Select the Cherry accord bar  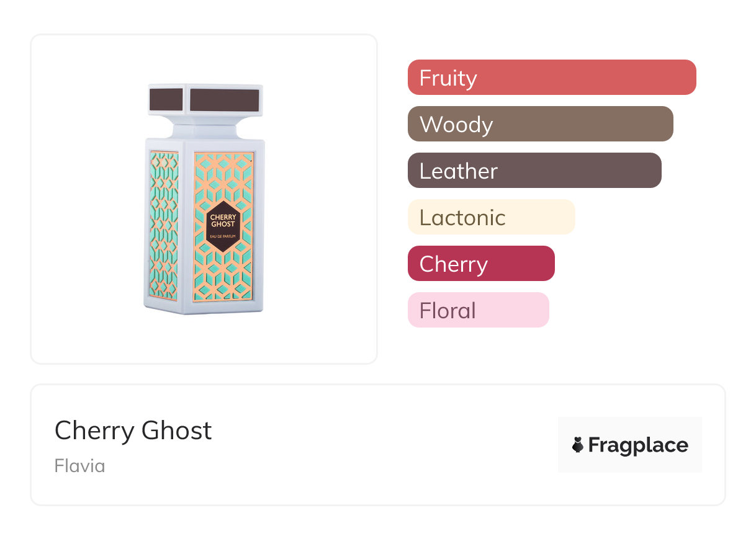(480, 264)
